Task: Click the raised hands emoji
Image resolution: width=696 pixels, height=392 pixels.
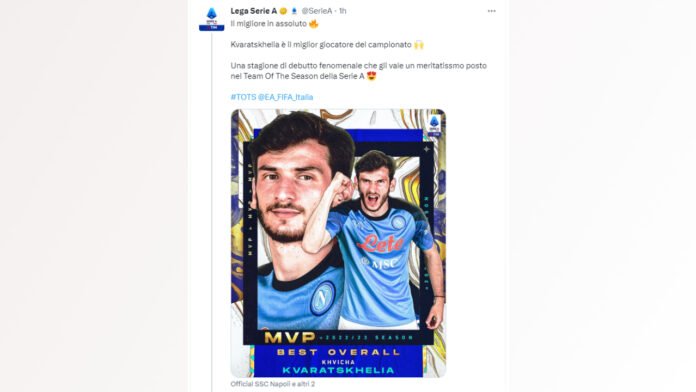Action: pyautogui.click(x=419, y=45)
